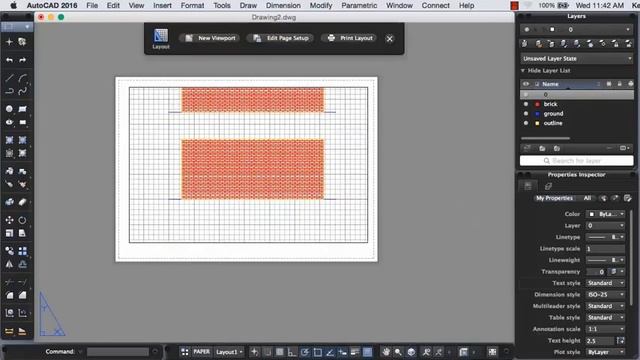Open the Dimension style ISO-25 dropdown
Screen dimensions: 640x360
pos(606,294)
